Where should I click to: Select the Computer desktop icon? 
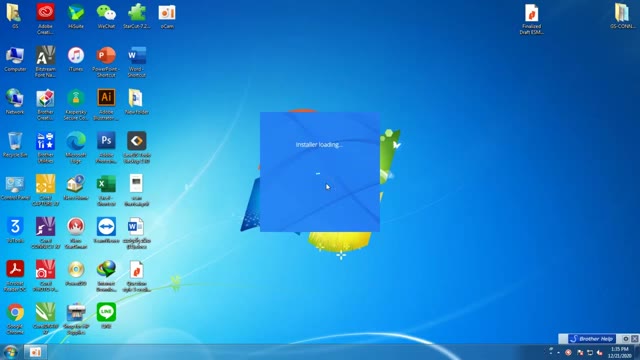pos(15,59)
